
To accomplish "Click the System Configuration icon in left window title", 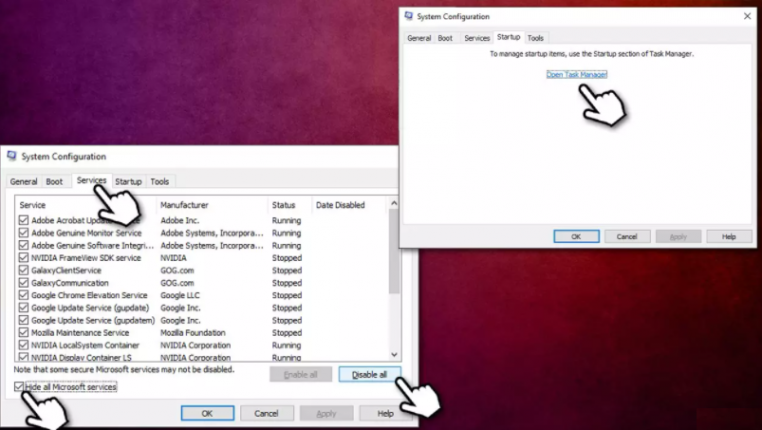I will pyautogui.click(x=12, y=156).
